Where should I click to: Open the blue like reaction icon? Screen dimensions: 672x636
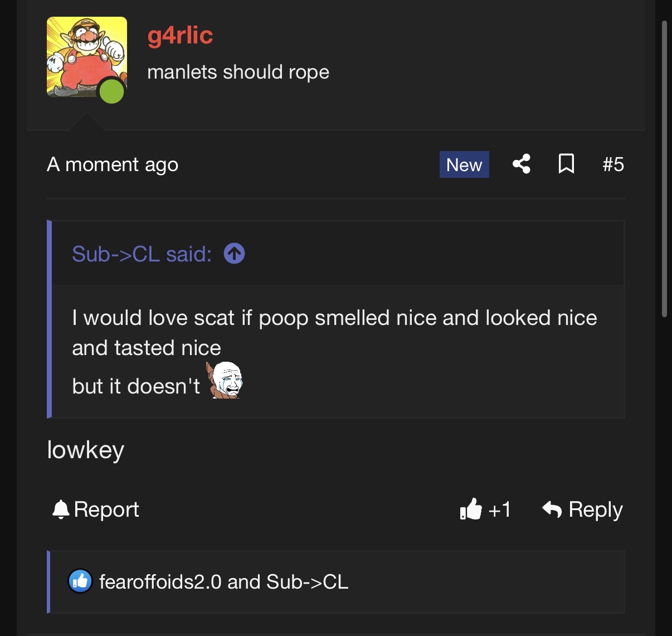pos(80,581)
